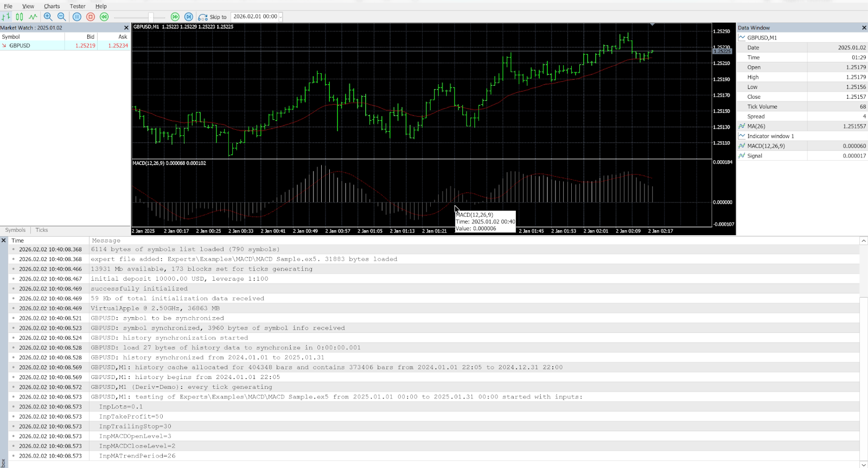Open the Skip to date dropdown
This screenshot has height=468, width=868.
point(280,17)
